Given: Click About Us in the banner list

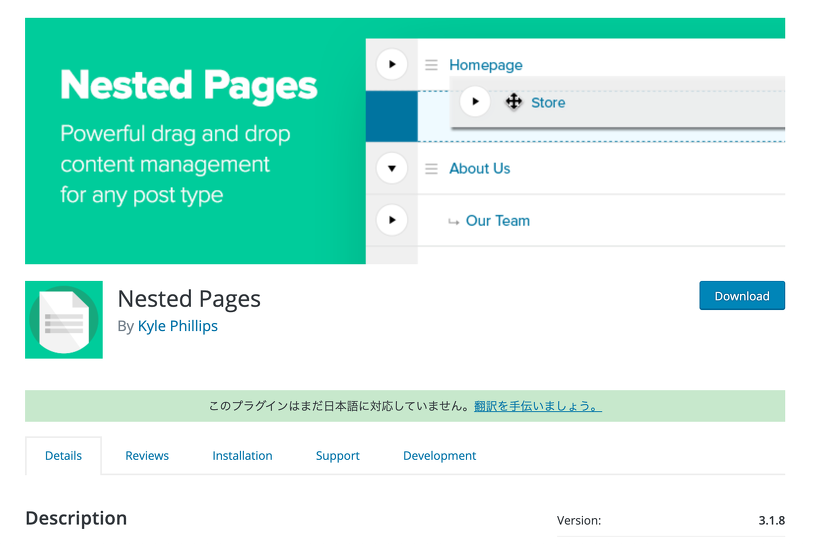Looking at the screenshot, I should [480, 168].
